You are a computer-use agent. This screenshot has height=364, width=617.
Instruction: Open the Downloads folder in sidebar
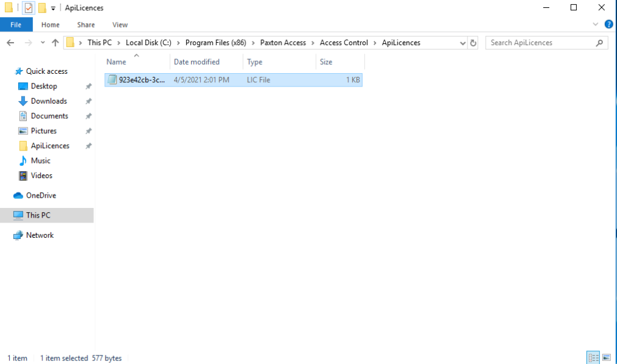coord(48,101)
